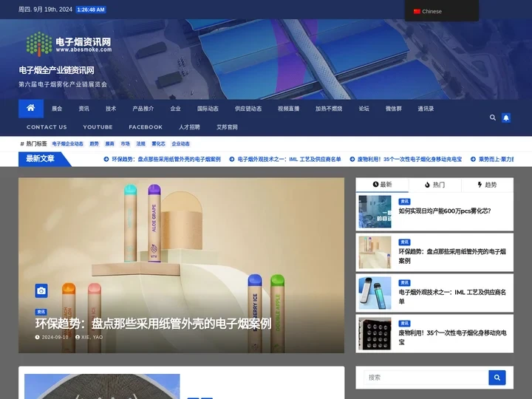The image size is (532, 399).
Task: Click the site title 电子烟全产业链资讯网
Action: (x=57, y=70)
